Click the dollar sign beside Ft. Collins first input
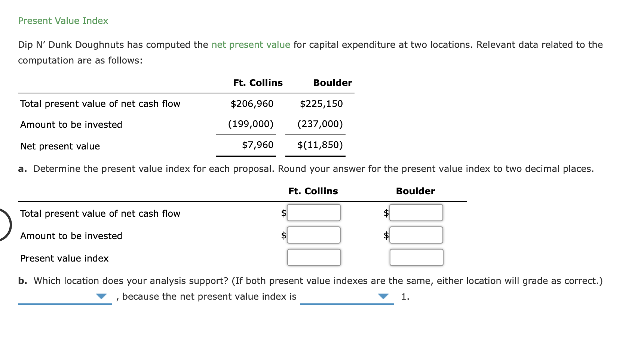This screenshot has width=644, height=340. [283, 213]
